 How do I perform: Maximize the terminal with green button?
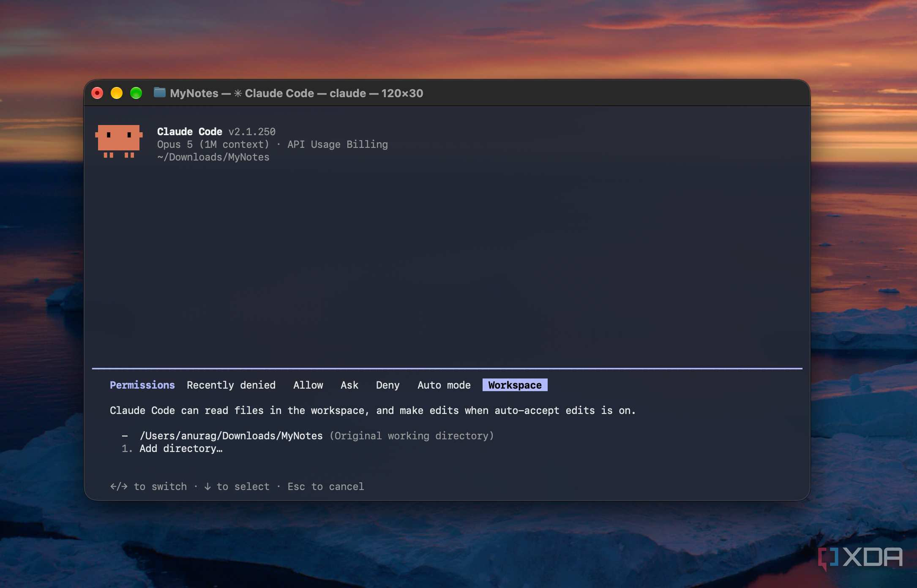tap(136, 93)
